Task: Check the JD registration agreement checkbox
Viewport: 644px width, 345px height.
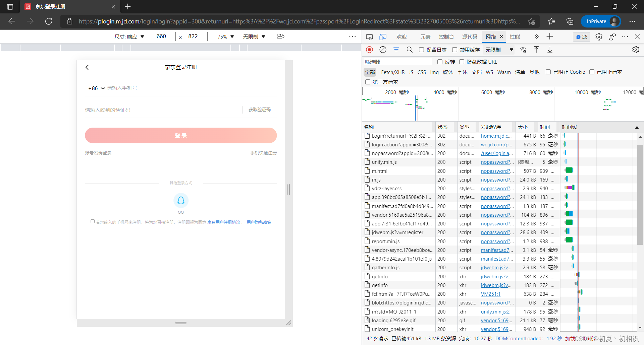Action: [x=93, y=221]
